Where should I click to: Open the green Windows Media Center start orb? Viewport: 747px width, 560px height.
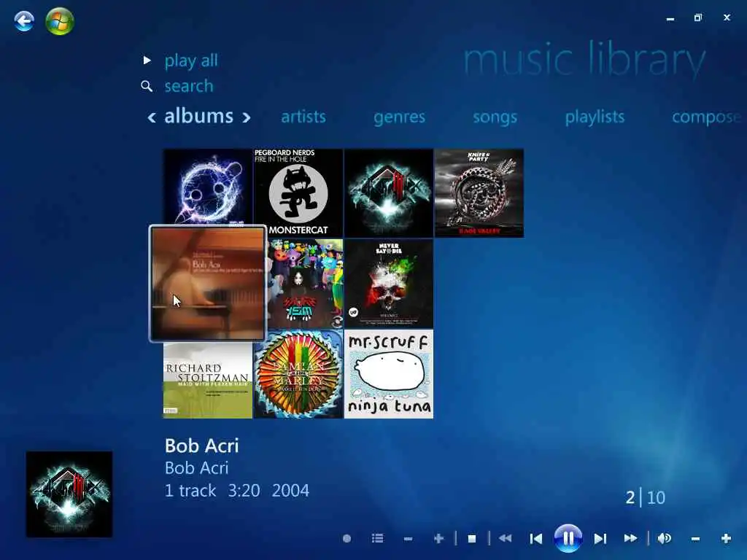click(60, 21)
